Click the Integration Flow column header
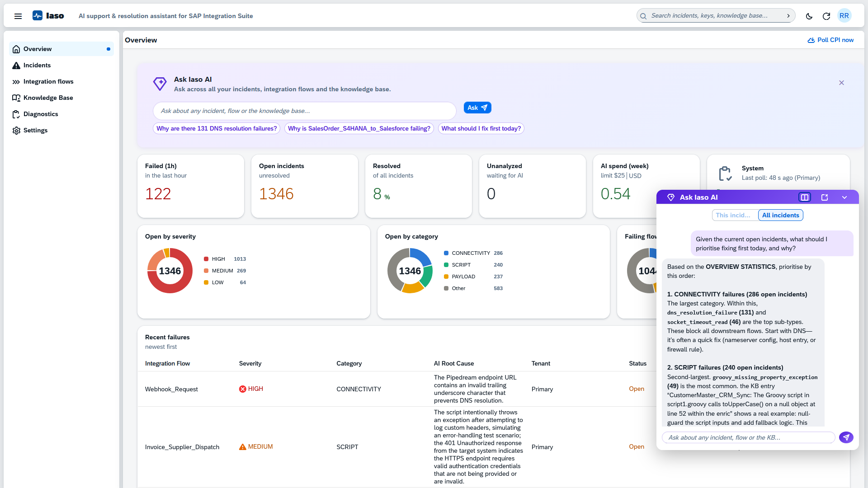Viewport: 868px width, 488px height. (x=167, y=363)
